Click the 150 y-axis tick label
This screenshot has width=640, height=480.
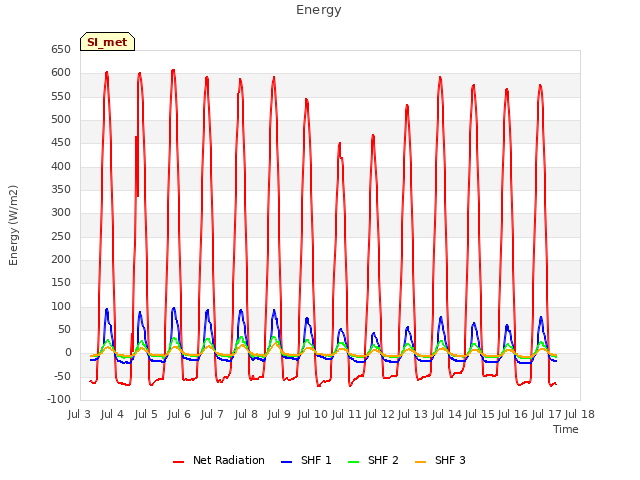coord(61,282)
